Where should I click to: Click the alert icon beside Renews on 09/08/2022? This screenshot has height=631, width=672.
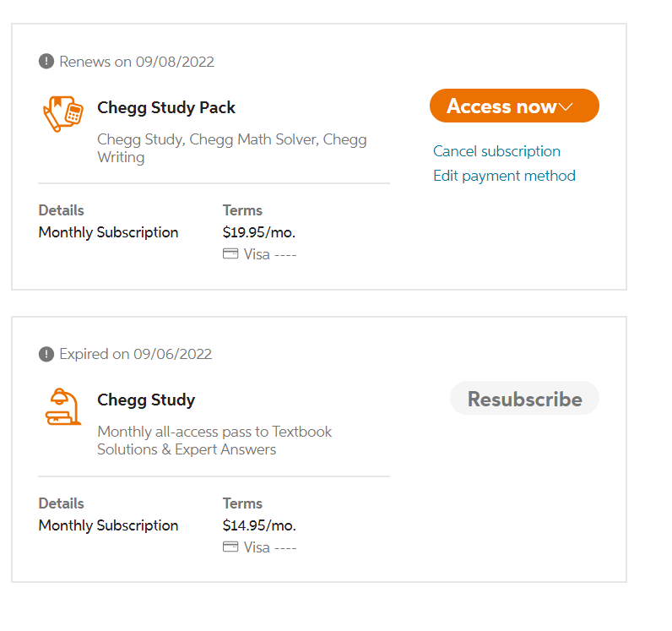[x=46, y=62]
